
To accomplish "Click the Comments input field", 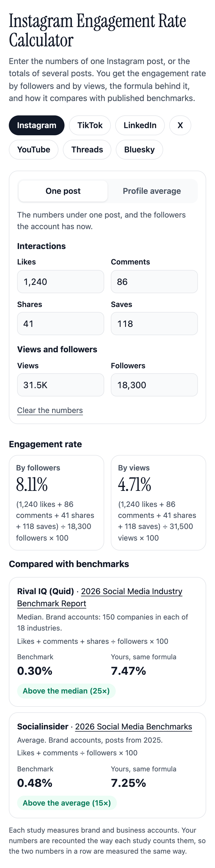I will click(x=154, y=282).
